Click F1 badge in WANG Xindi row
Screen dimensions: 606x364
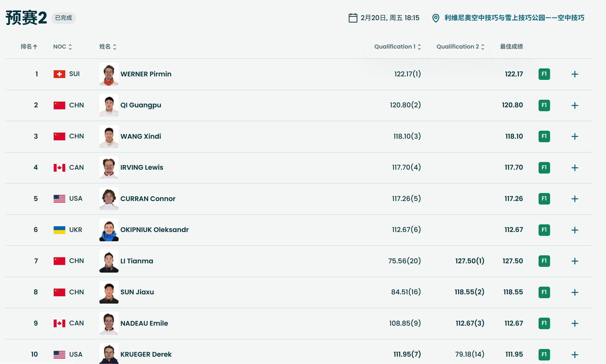544,136
